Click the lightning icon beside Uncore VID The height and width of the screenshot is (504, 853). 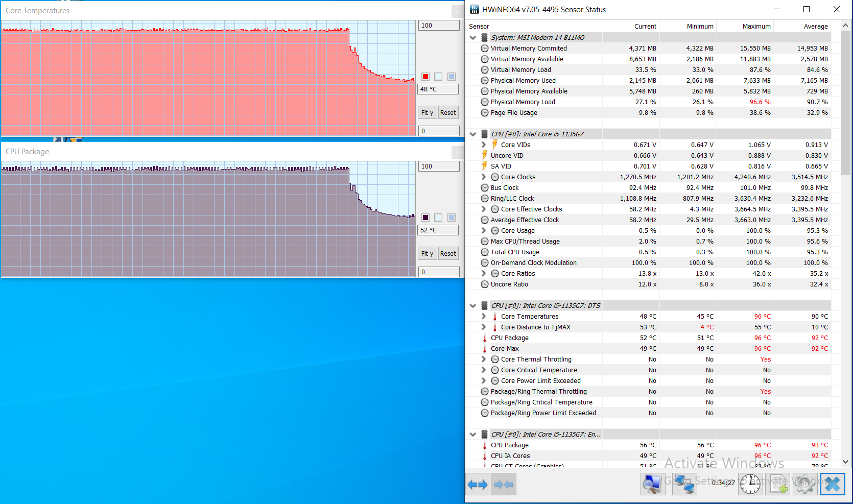[484, 155]
